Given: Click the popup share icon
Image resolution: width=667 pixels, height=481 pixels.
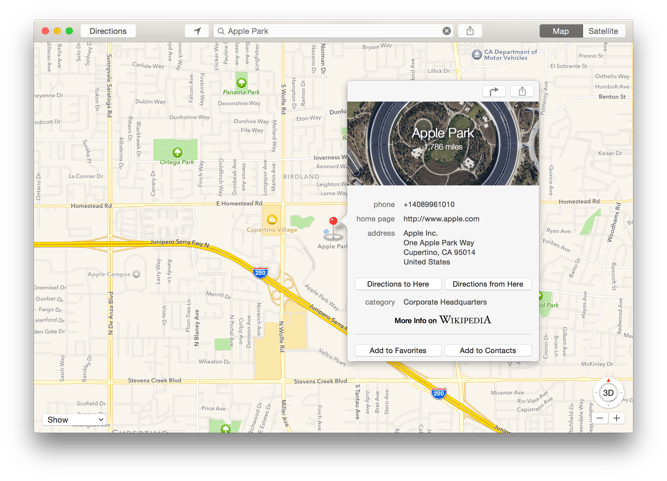Looking at the screenshot, I should 522,91.
